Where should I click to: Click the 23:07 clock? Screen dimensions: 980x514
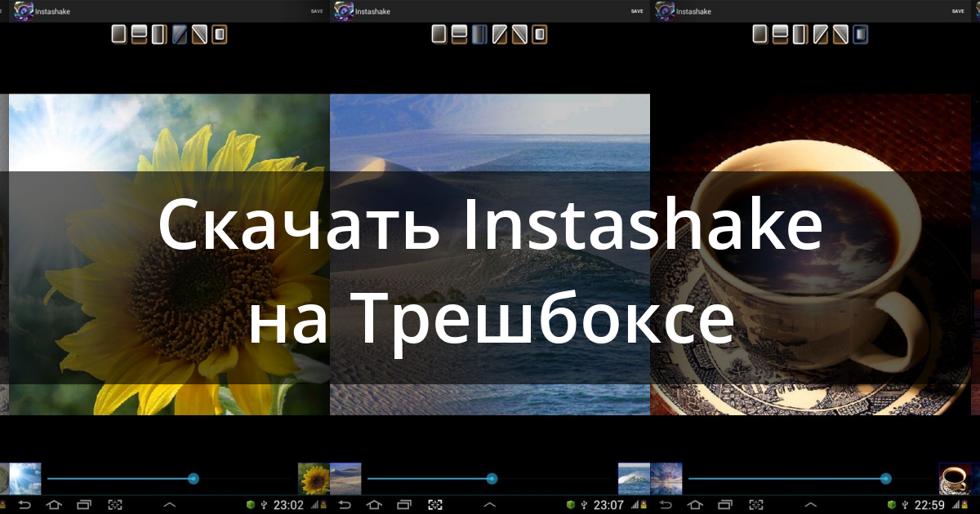tap(609, 505)
